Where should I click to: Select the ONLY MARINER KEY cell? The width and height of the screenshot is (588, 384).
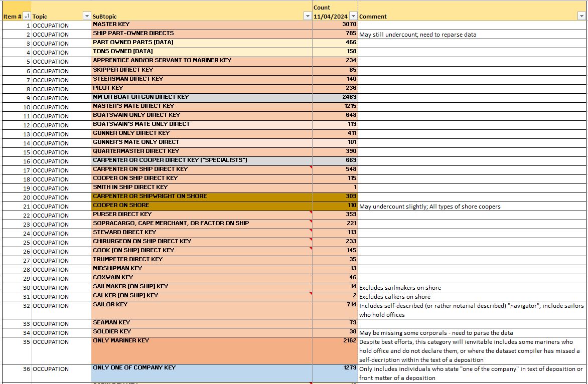[201, 350]
